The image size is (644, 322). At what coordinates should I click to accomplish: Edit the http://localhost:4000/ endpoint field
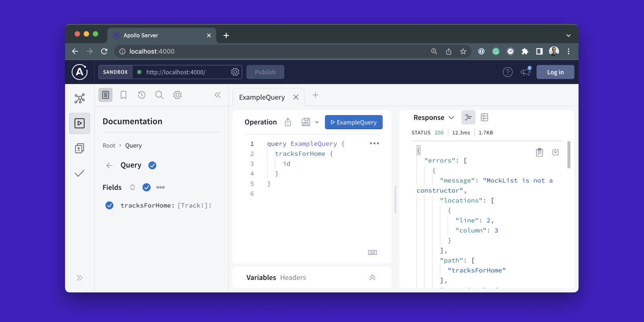(181, 72)
